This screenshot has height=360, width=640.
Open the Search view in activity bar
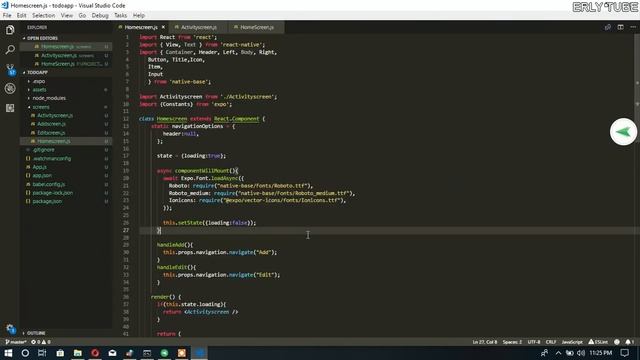coord(10,49)
